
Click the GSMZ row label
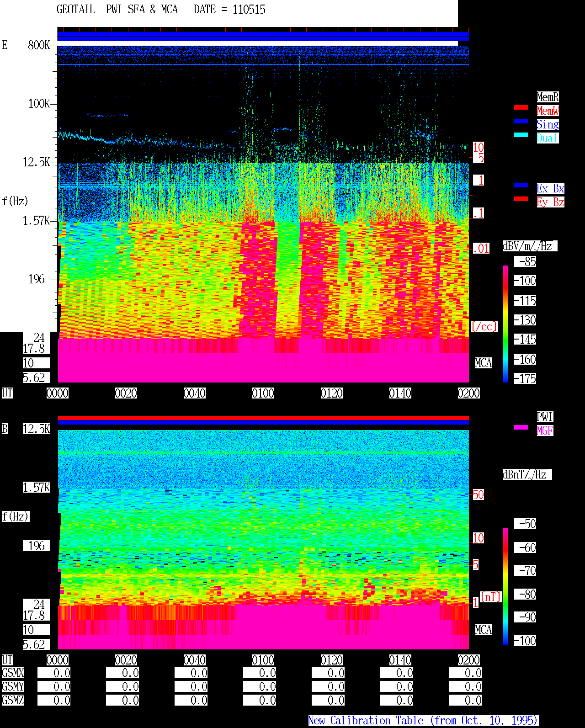(x=13, y=700)
